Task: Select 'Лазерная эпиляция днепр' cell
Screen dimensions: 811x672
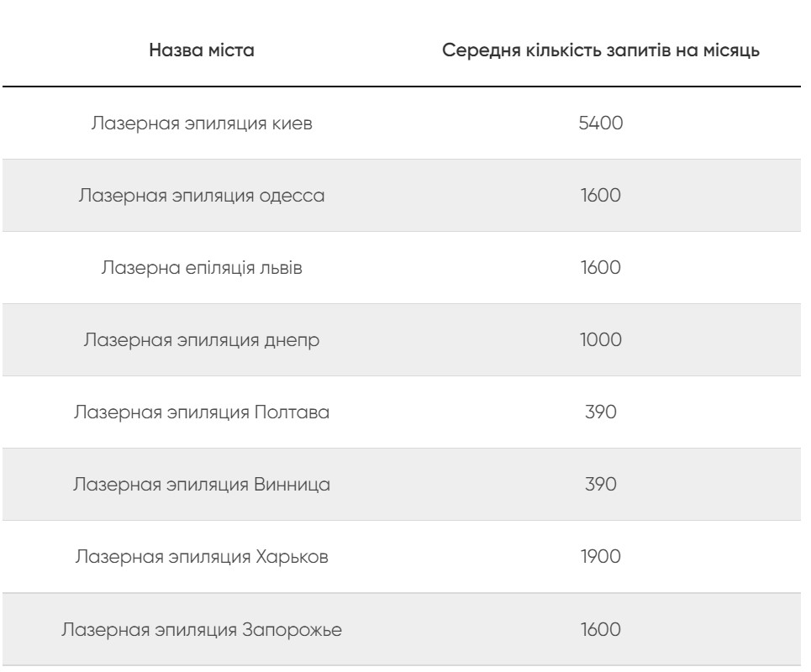Action: pyautogui.click(x=202, y=340)
